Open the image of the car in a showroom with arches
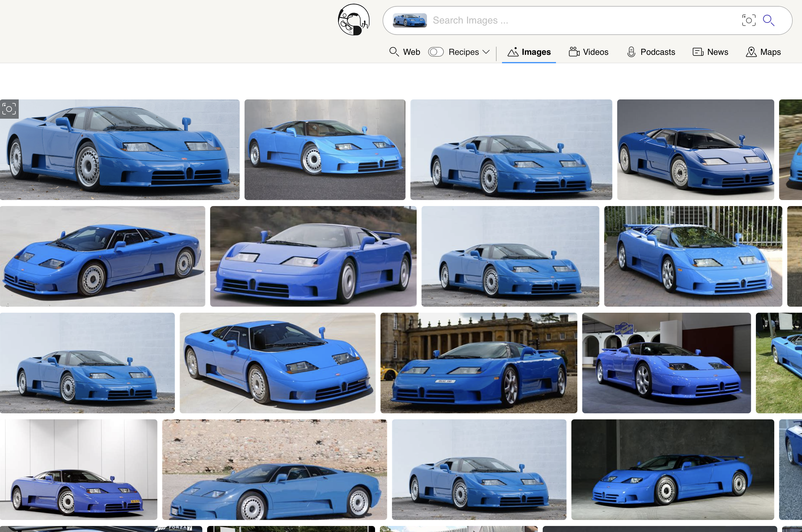Viewport: 802px width, 532px height. (666, 363)
